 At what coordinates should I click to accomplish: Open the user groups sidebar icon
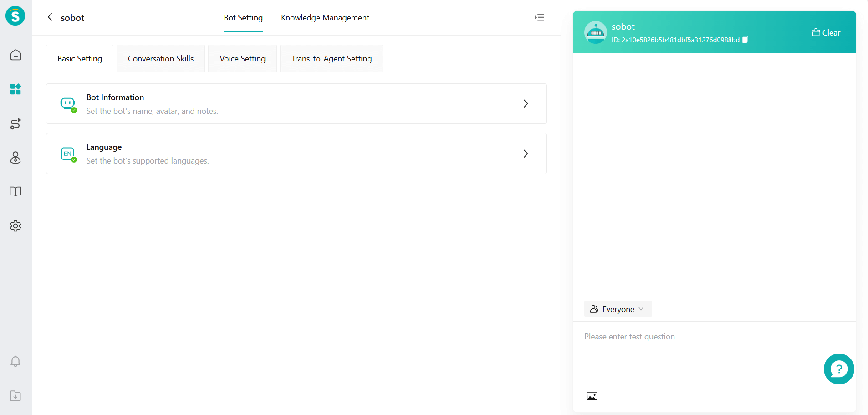pos(15,158)
